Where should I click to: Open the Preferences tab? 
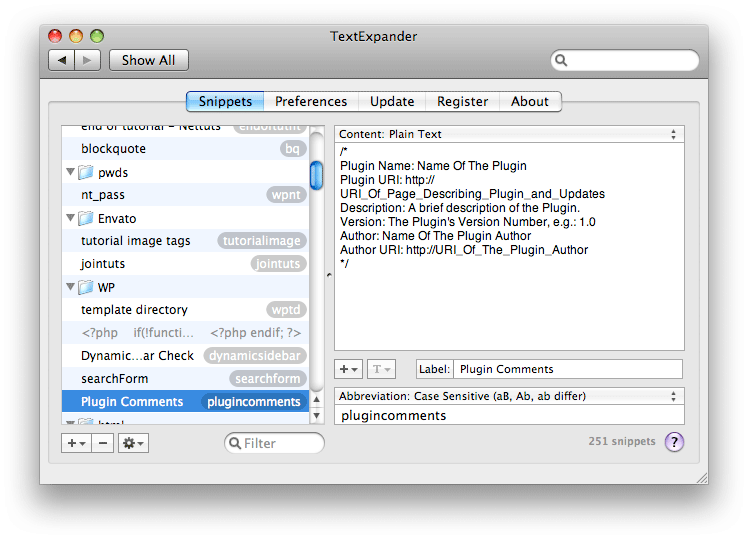tap(311, 102)
